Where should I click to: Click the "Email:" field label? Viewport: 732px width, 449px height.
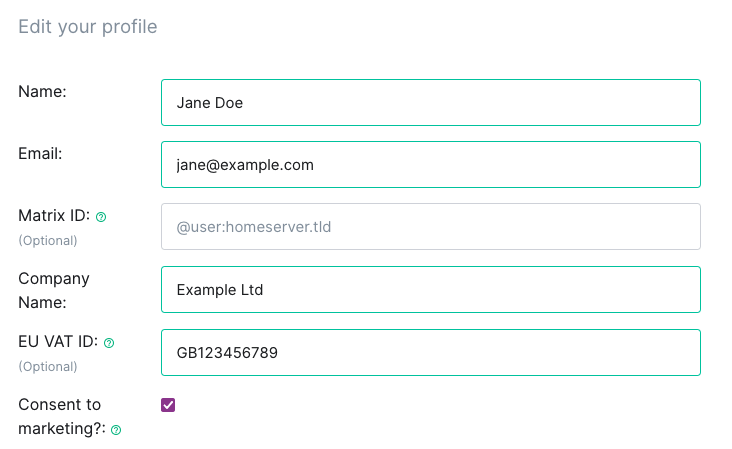tap(40, 154)
